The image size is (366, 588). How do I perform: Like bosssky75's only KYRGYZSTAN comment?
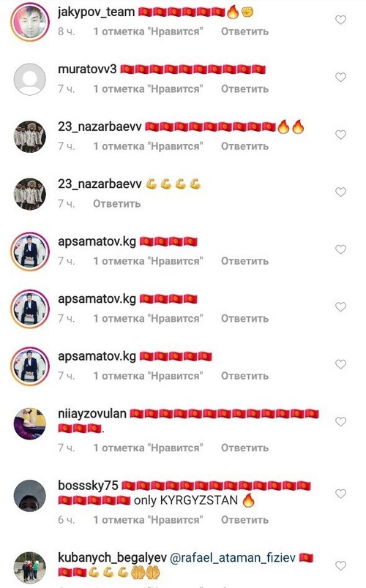pyautogui.click(x=340, y=494)
